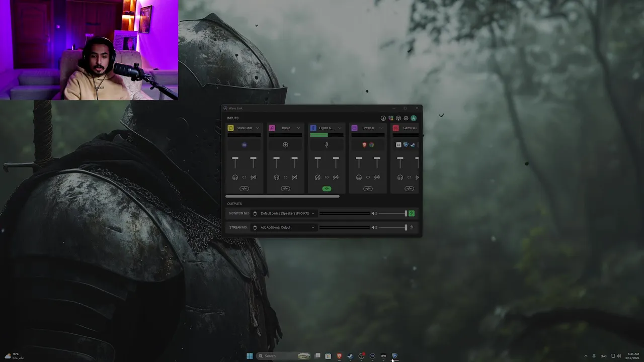Click the Discord app icon in Voice Chat

[x=244, y=145]
